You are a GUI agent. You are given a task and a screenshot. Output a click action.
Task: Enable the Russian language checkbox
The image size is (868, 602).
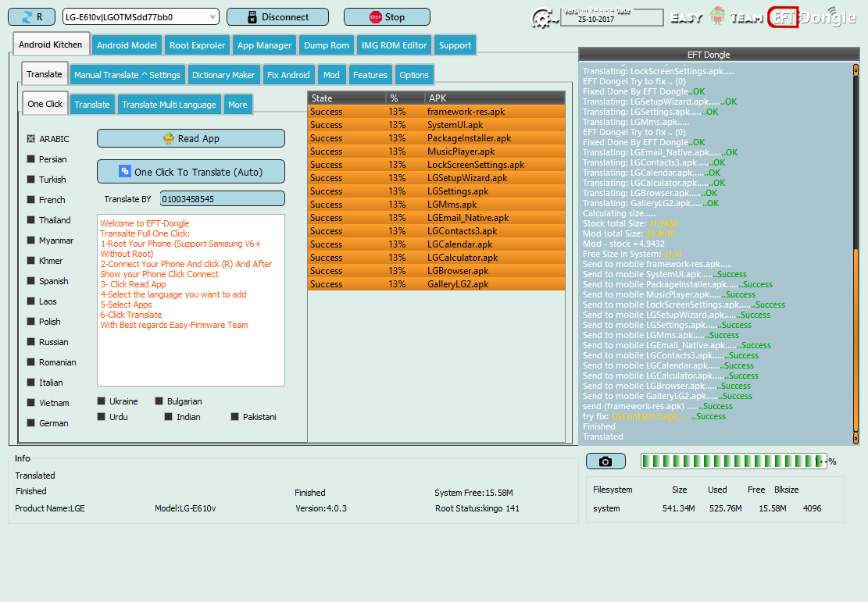coord(31,342)
